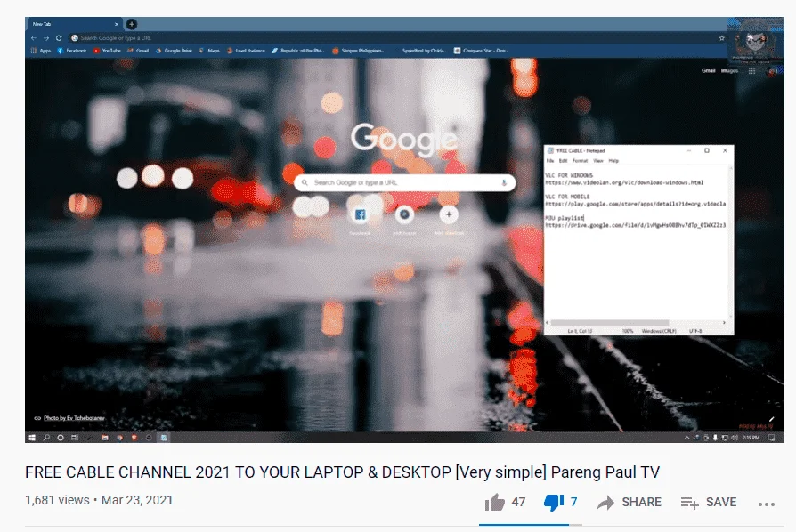Image resolution: width=796 pixels, height=532 pixels.
Task: Click Notepad horizontal scrollbar thumb
Action: coord(610,323)
